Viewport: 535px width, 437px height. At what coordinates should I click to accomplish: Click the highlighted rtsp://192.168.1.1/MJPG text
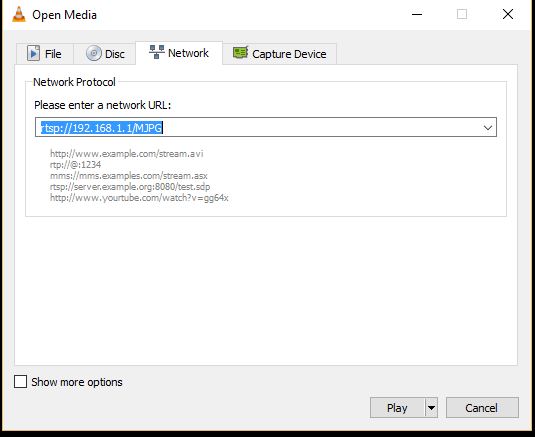(102, 128)
